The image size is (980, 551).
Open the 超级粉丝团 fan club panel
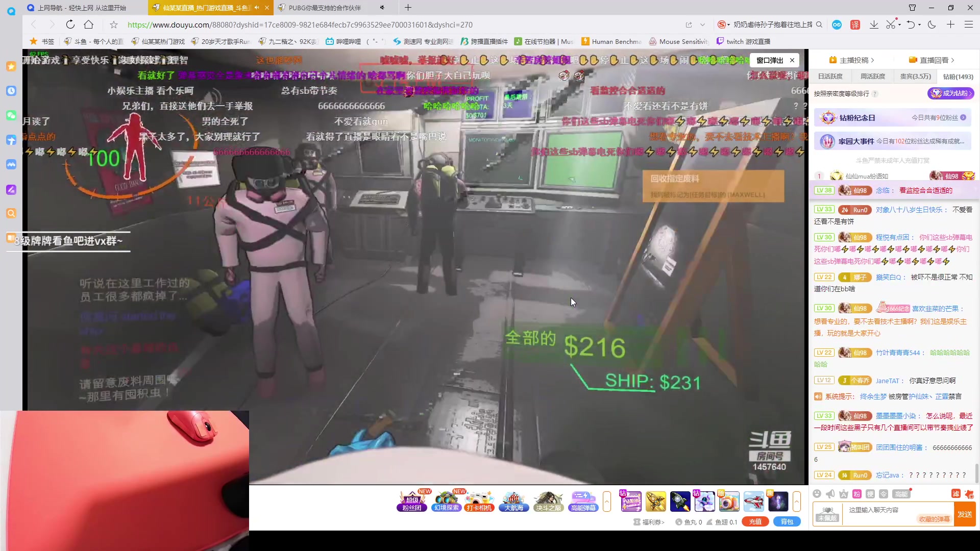[x=411, y=503]
